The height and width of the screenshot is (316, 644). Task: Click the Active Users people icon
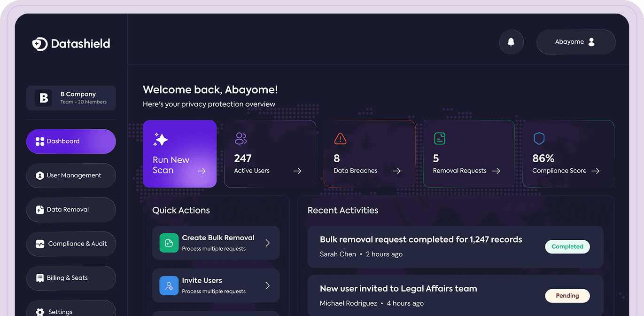tap(241, 138)
